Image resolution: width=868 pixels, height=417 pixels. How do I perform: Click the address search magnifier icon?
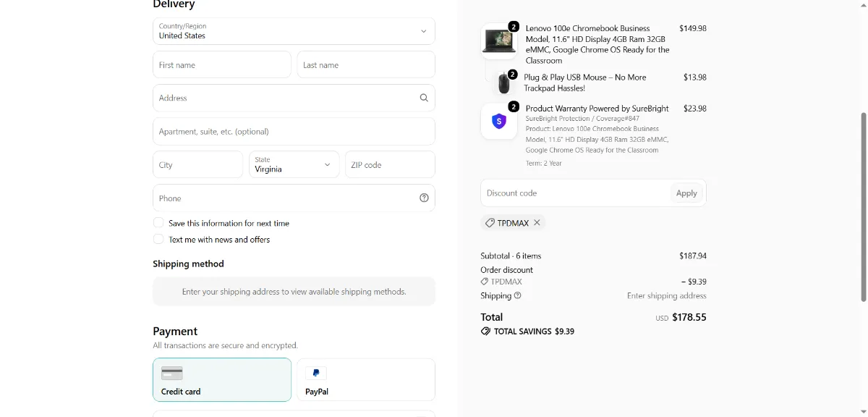(424, 98)
